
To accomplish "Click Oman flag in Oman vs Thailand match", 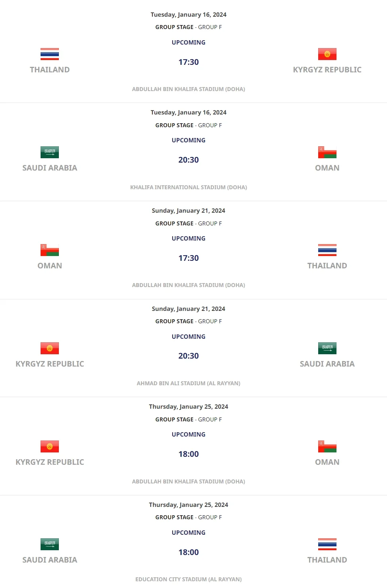I will coord(50,250).
